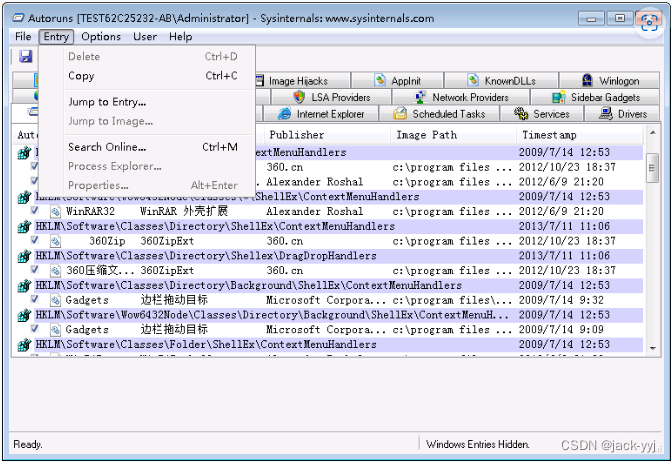Open the Internet Explorer tab
671x462 pixels.
click(321, 114)
